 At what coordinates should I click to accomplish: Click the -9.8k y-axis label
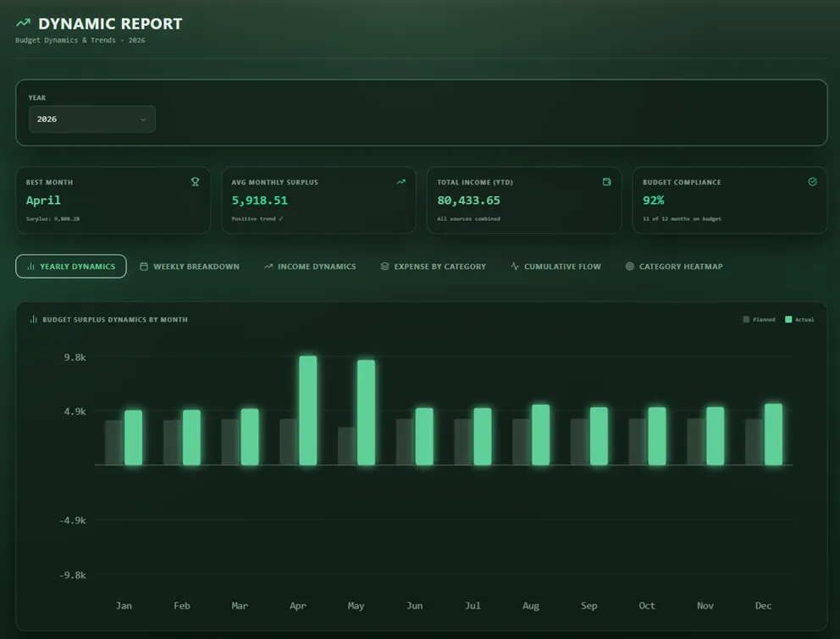(x=72, y=575)
